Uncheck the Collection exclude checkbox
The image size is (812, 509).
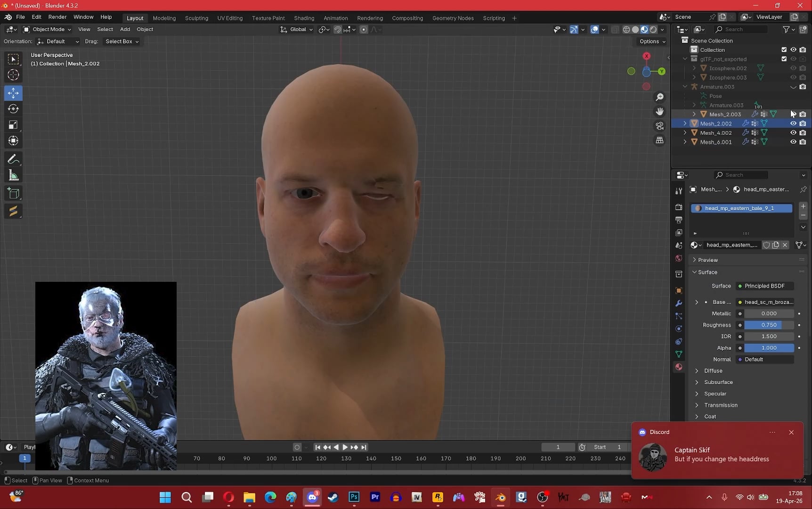point(784,50)
